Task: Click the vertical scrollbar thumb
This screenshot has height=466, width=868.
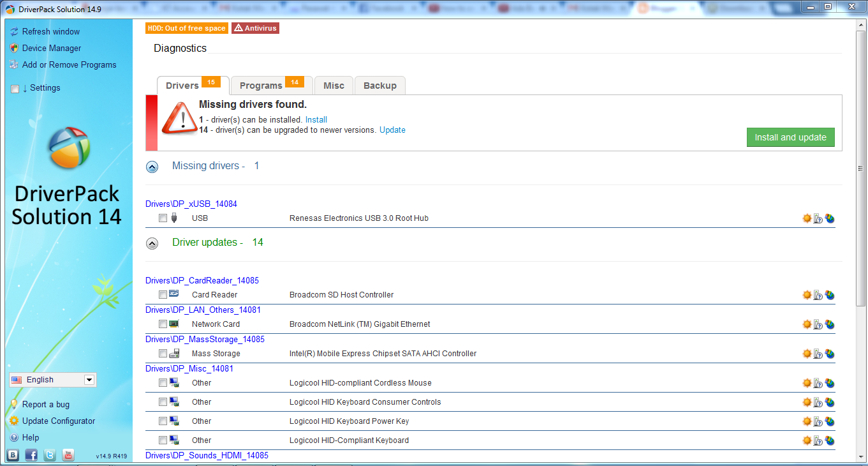Action: pyautogui.click(x=861, y=169)
